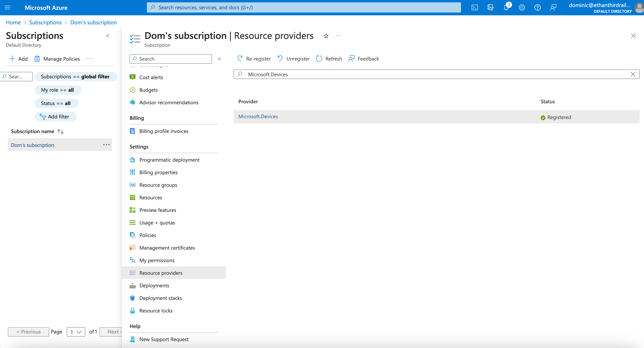Screen dimensions: 644x348
Task: Click Feedback in the providers toolbar
Action: (363, 59)
